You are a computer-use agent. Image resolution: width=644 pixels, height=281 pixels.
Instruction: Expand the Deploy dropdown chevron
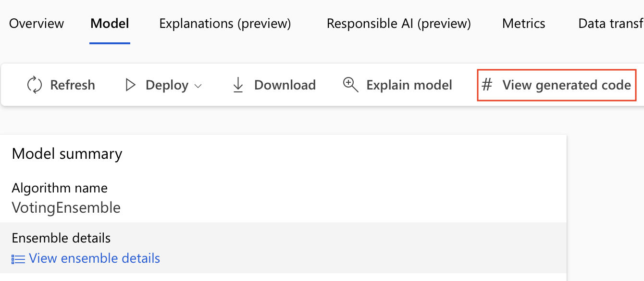pyautogui.click(x=198, y=86)
